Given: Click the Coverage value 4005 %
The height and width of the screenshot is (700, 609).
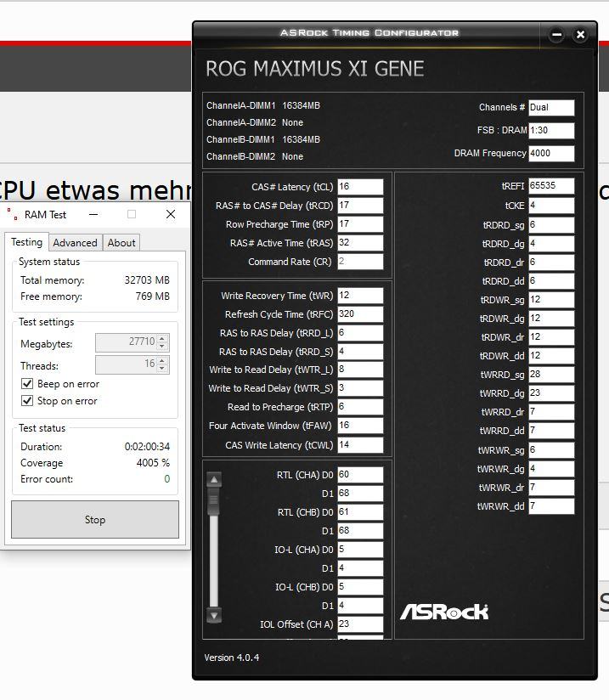Looking at the screenshot, I should [x=153, y=463].
